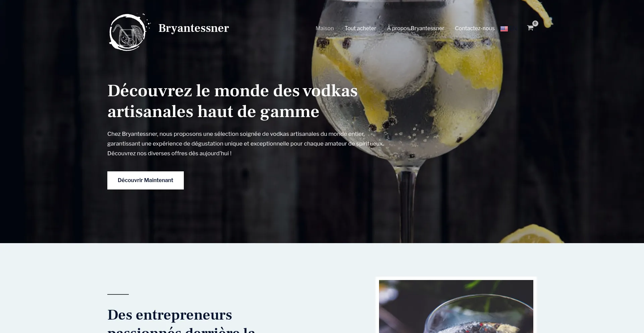Click the cocktail photo thumbnail below hero
The image size is (644, 333).
456,306
